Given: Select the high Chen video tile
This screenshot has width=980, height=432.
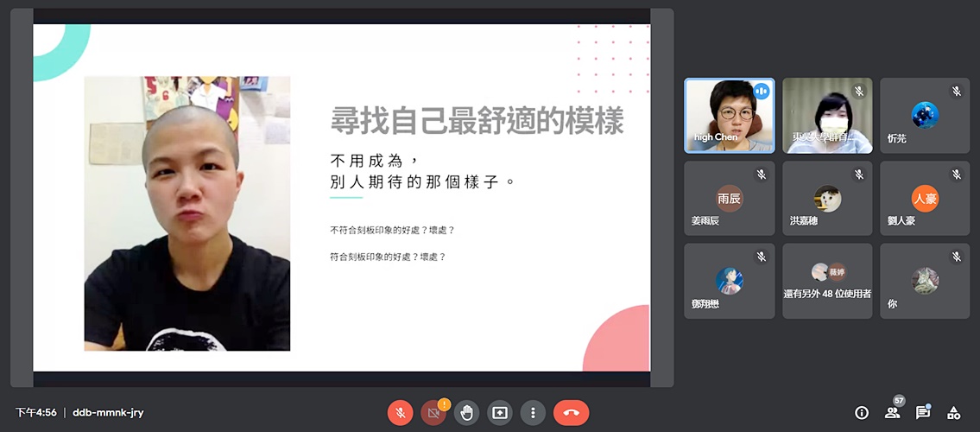Looking at the screenshot, I should (729, 116).
